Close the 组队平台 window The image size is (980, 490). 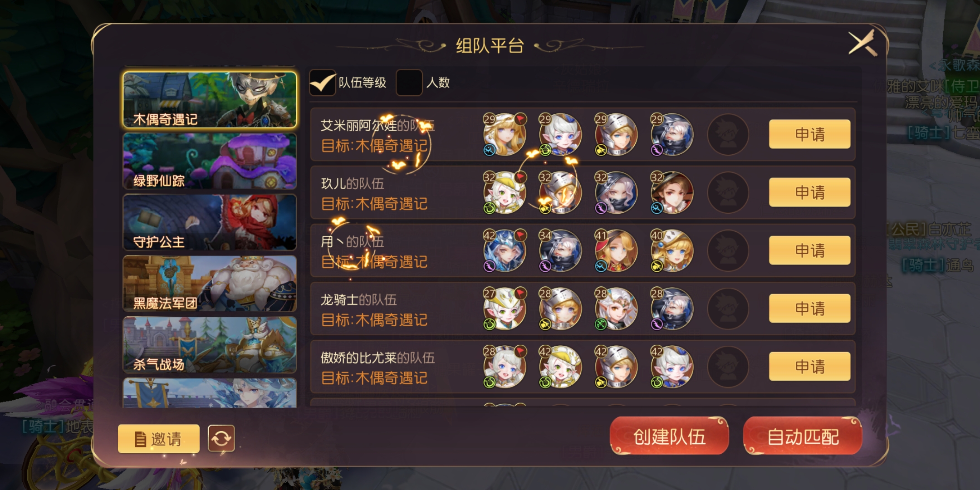(x=862, y=44)
